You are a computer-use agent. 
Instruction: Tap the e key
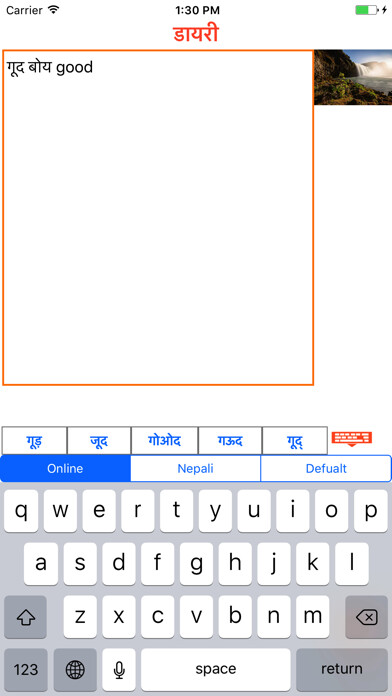pos(99,511)
